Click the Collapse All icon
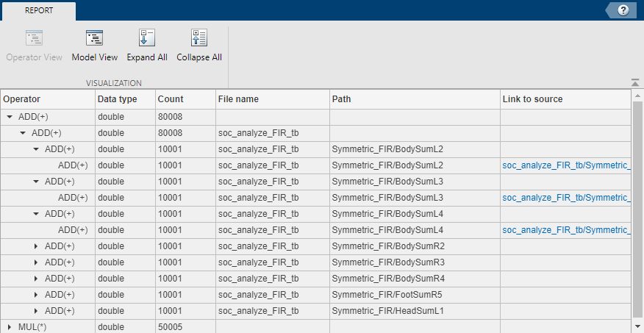644x333 pixels. [x=198, y=39]
